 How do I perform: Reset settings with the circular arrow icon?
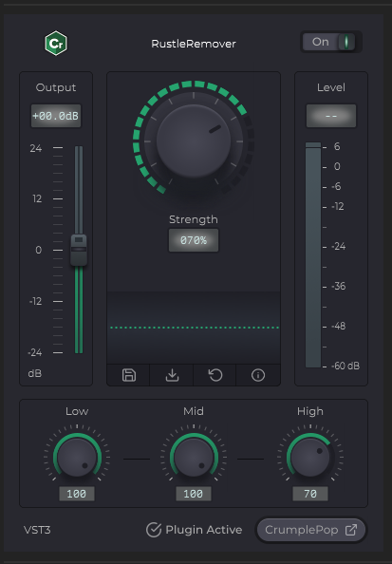(x=215, y=375)
